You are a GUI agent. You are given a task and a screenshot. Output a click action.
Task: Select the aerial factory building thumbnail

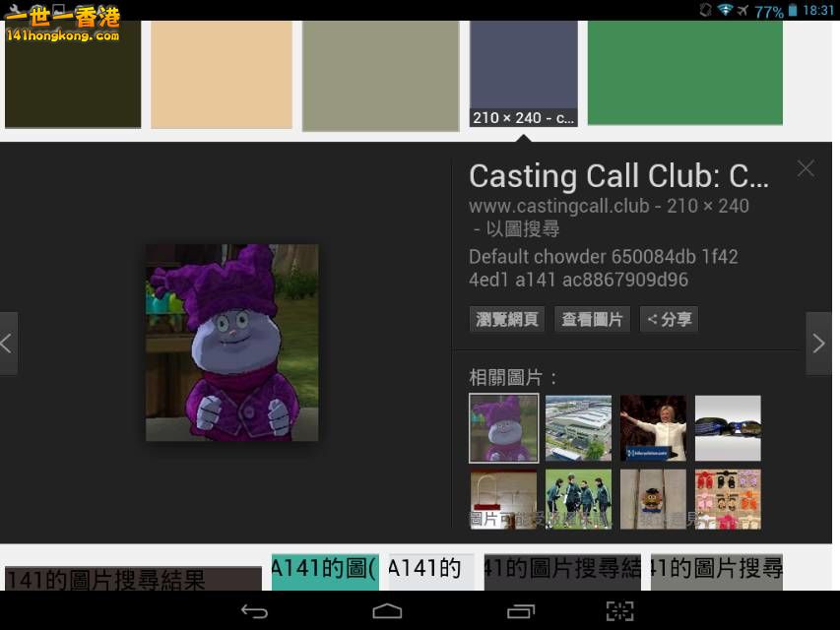point(578,428)
